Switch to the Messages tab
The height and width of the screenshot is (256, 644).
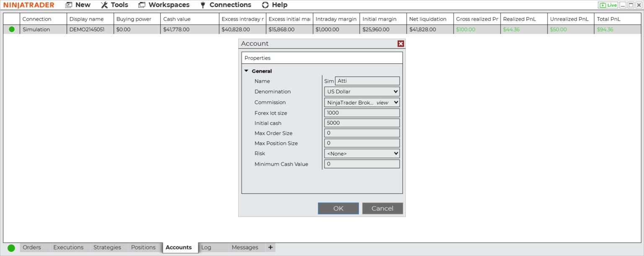coord(245,248)
